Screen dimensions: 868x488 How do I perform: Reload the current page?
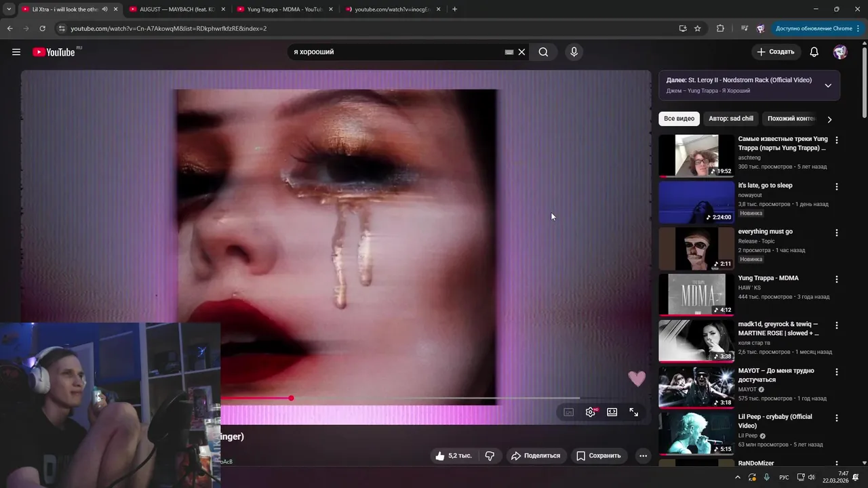pyautogui.click(x=42, y=28)
